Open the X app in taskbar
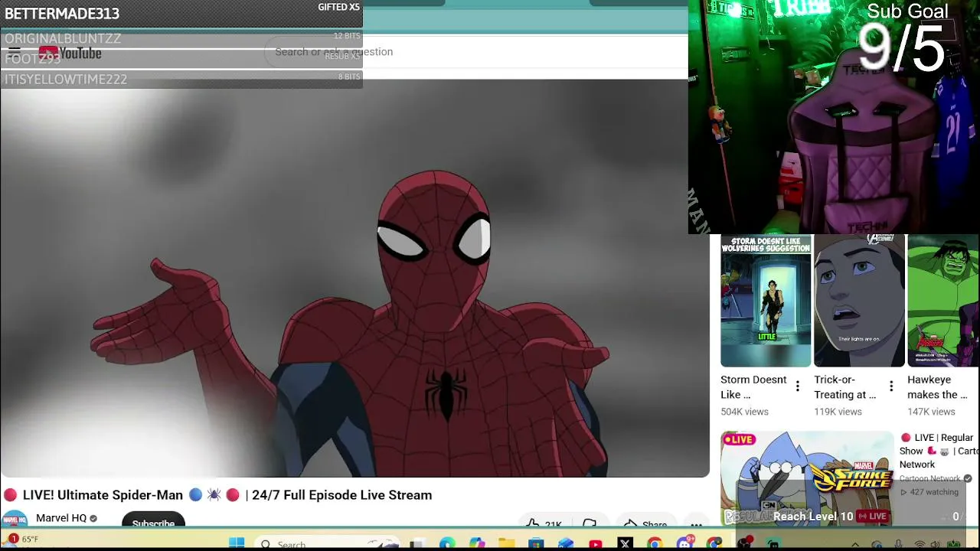Viewport: 980px width, 551px height. point(625,544)
